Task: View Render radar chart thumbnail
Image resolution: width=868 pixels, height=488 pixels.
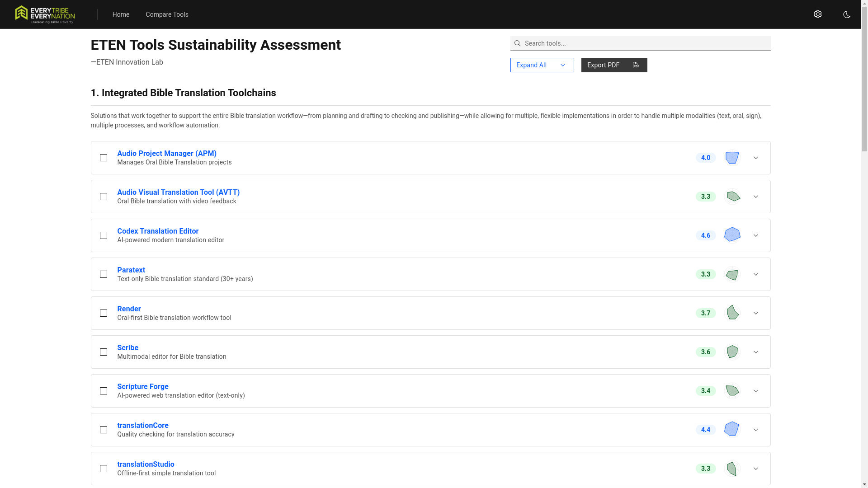Action: click(732, 313)
